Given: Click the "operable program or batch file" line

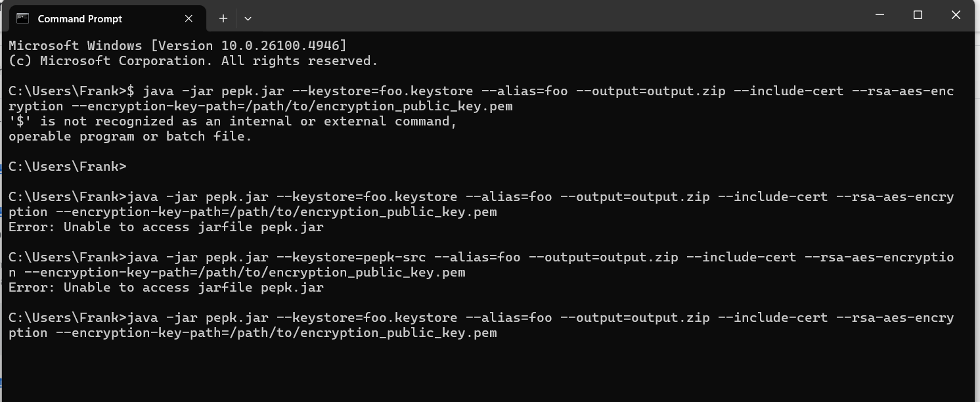Looking at the screenshot, I should 130,137.
